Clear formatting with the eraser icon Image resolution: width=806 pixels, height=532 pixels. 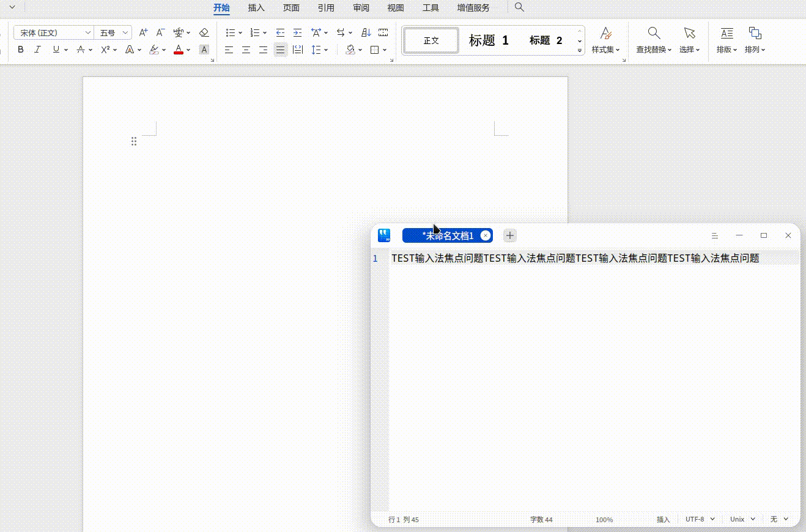tap(204, 32)
